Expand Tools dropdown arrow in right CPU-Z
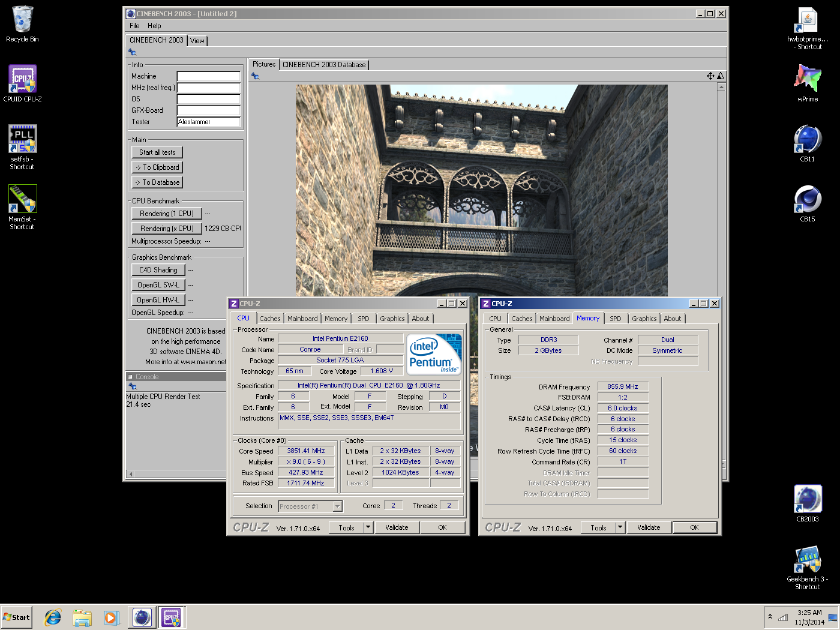The height and width of the screenshot is (630, 840). click(x=620, y=527)
